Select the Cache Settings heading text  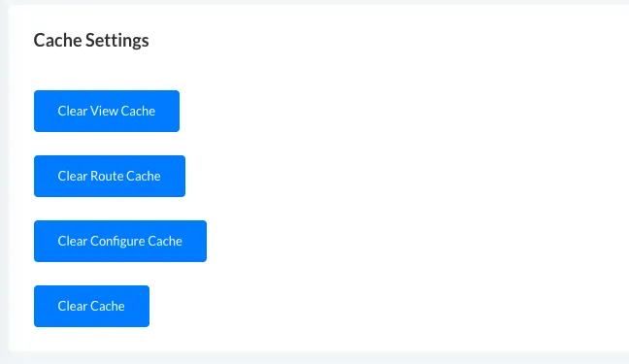[x=91, y=40]
